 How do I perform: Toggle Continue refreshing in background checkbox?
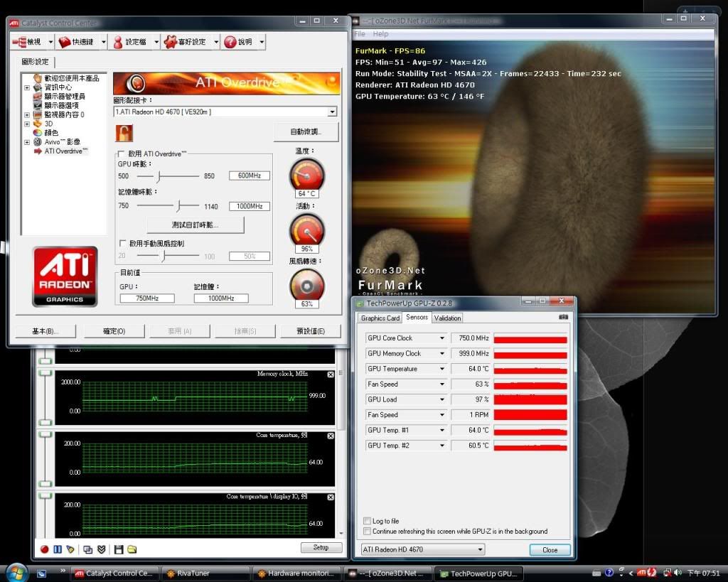[x=368, y=531]
